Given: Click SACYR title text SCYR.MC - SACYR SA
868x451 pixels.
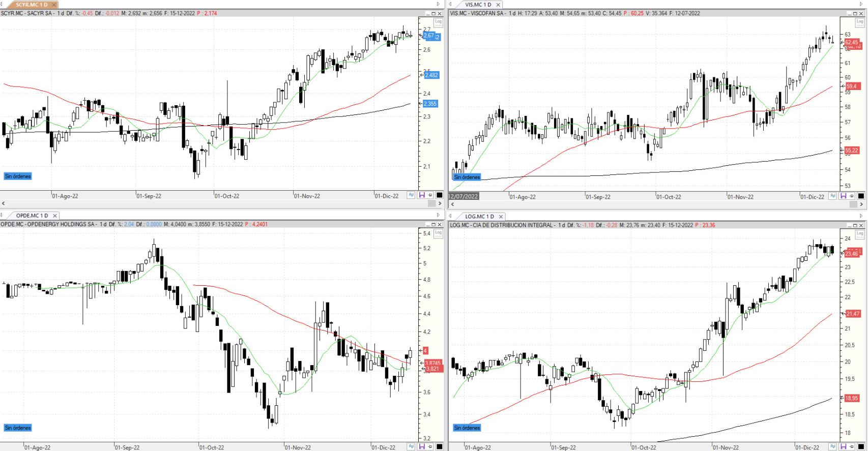Looking at the screenshot, I should (x=27, y=13).
